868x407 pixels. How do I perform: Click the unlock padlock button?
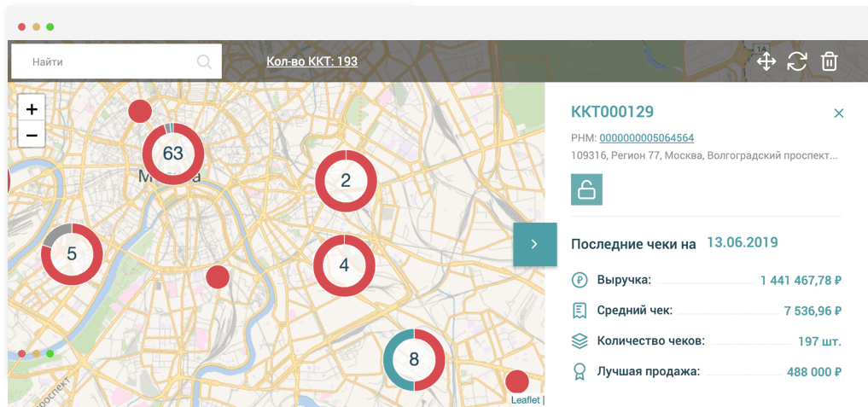tap(587, 189)
